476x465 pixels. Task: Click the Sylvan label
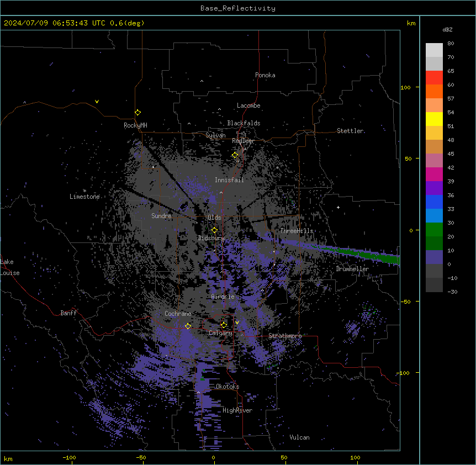point(215,135)
